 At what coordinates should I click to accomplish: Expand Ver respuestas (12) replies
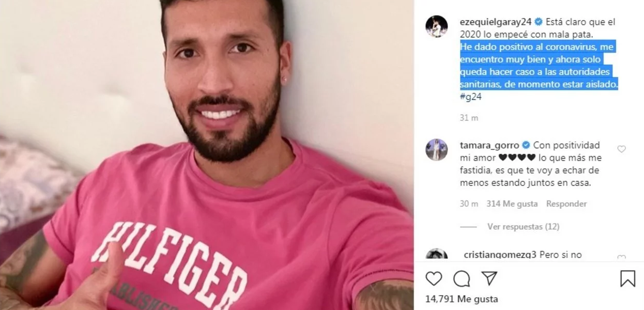pyautogui.click(x=523, y=226)
